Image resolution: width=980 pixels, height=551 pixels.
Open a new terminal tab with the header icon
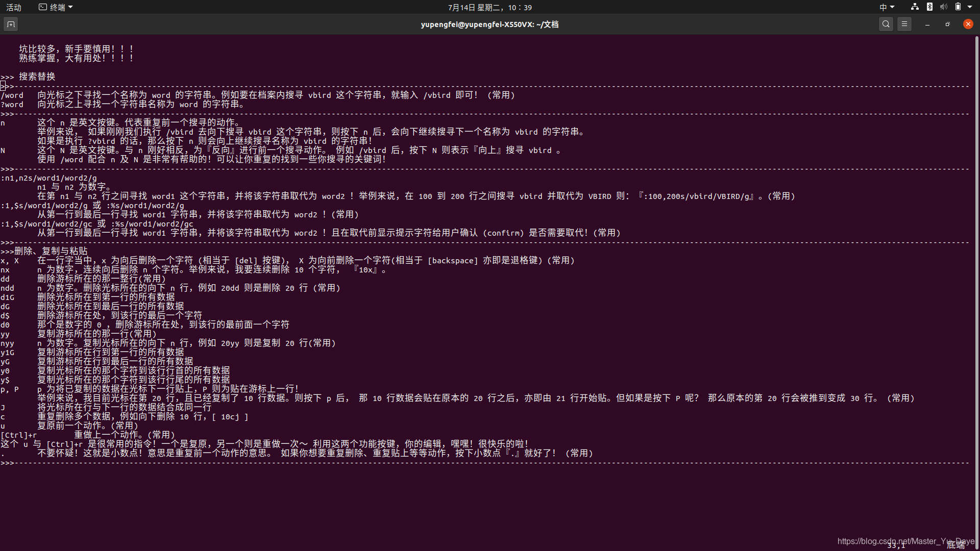(11, 24)
